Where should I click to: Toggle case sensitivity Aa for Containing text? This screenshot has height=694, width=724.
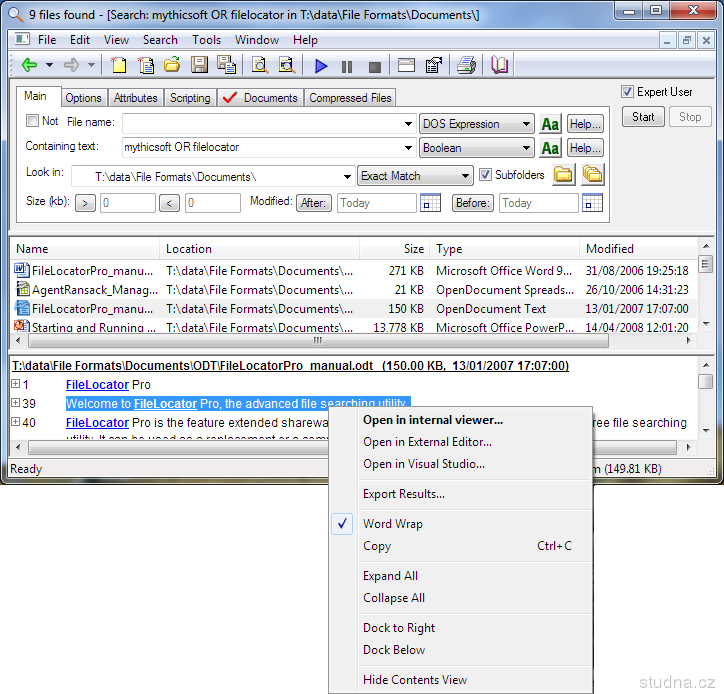click(x=550, y=148)
